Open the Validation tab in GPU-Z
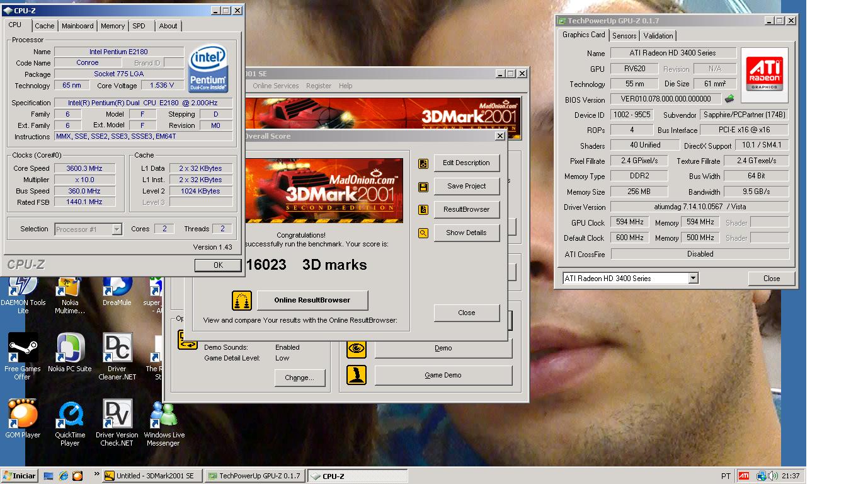This screenshot has height=484, width=868. (658, 36)
